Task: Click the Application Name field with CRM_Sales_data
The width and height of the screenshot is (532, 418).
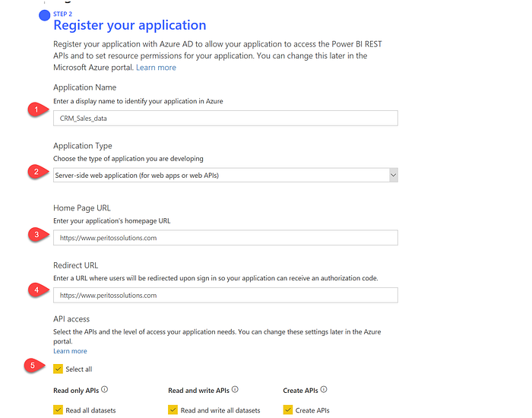Action: (x=225, y=118)
